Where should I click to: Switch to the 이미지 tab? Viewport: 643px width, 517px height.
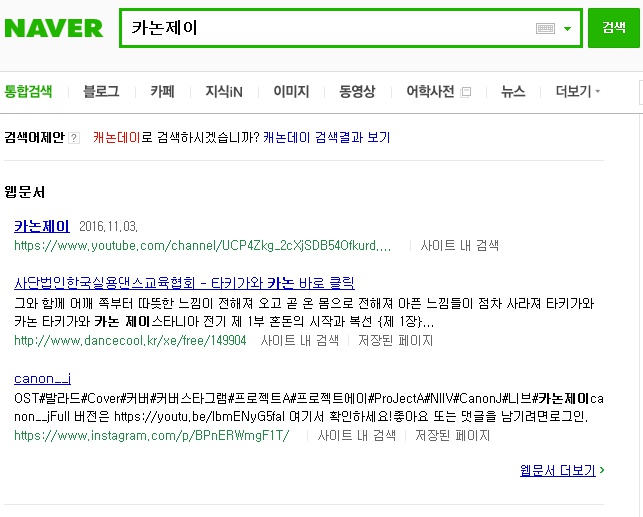point(291,91)
